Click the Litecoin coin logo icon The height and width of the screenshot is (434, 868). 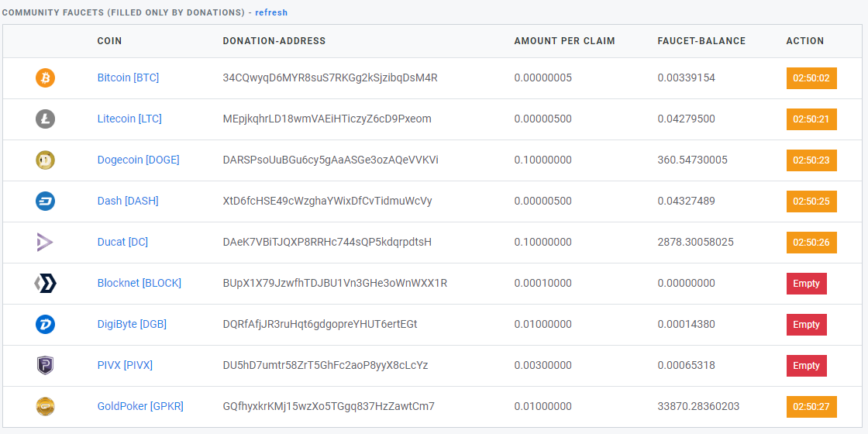tap(46, 119)
